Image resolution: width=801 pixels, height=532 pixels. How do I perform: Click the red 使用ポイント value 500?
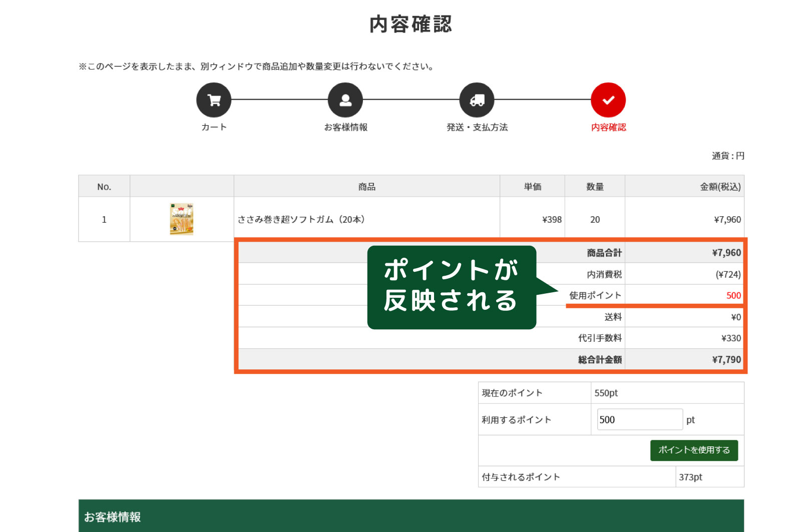click(733, 295)
